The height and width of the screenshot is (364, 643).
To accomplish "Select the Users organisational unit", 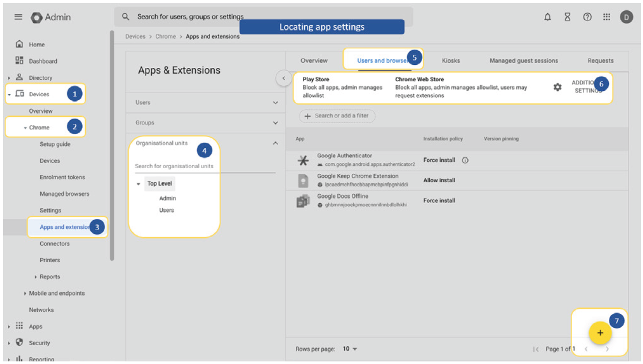I will click(167, 210).
